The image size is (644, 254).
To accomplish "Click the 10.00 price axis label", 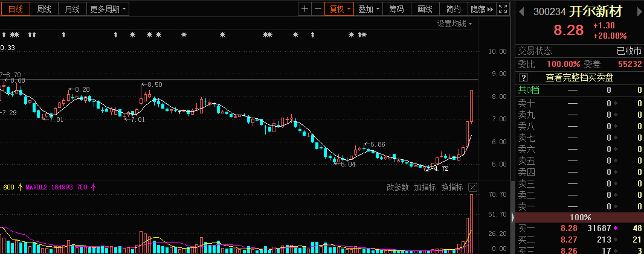I will [497, 51].
